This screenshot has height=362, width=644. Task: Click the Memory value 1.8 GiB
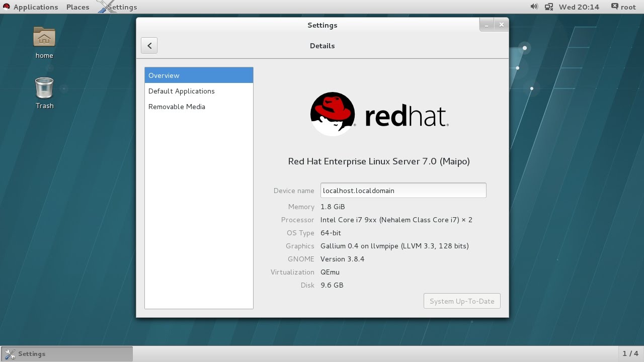coord(333,207)
